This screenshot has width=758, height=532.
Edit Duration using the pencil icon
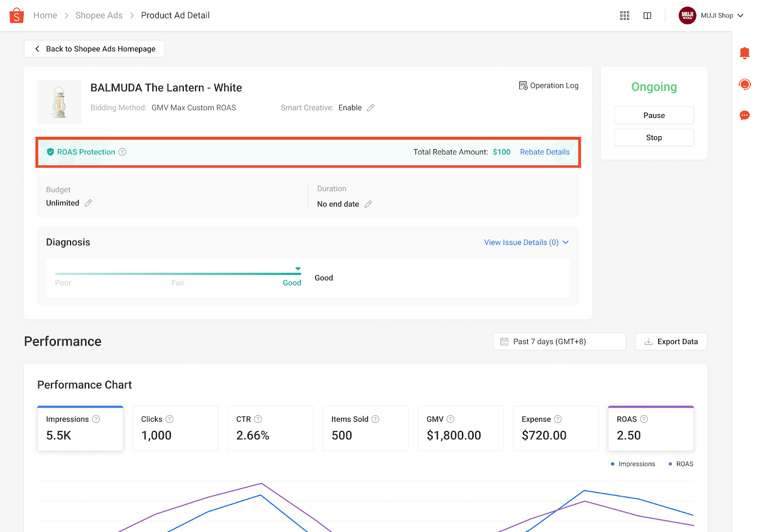coord(368,204)
